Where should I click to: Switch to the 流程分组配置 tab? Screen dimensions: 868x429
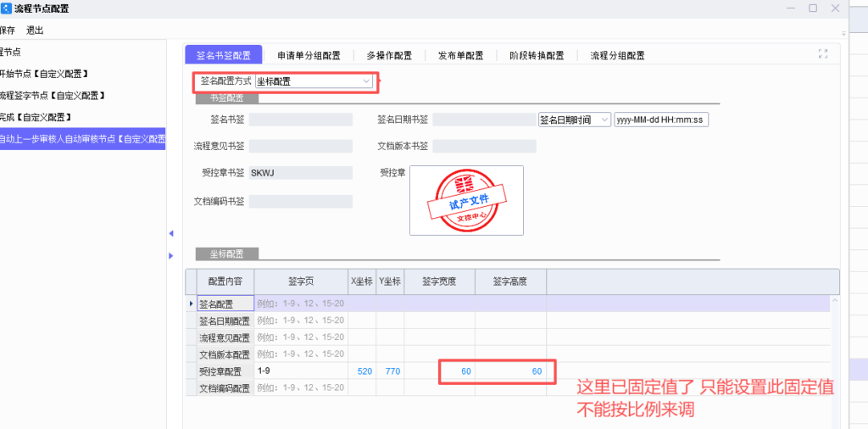coord(617,55)
